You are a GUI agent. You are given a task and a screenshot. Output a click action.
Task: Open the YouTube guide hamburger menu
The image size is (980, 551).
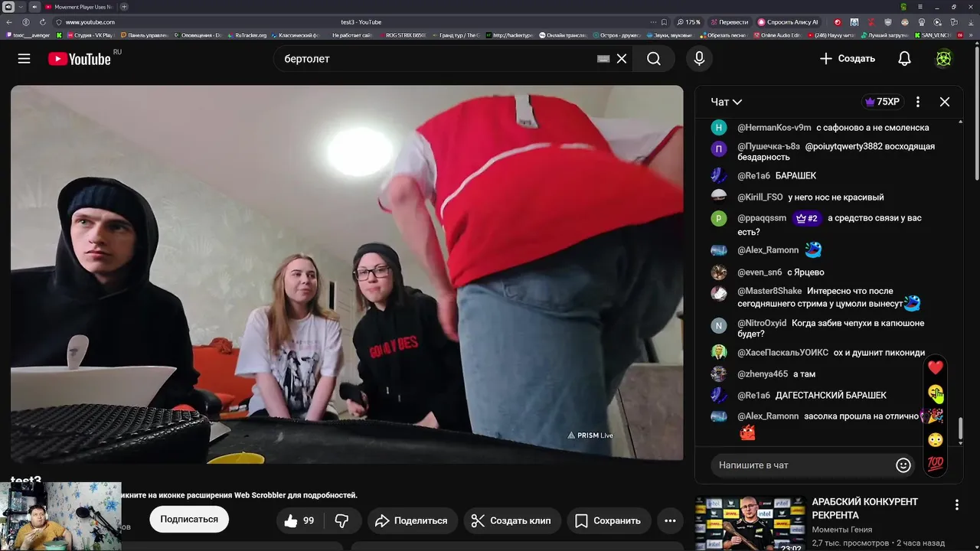[x=24, y=59]
